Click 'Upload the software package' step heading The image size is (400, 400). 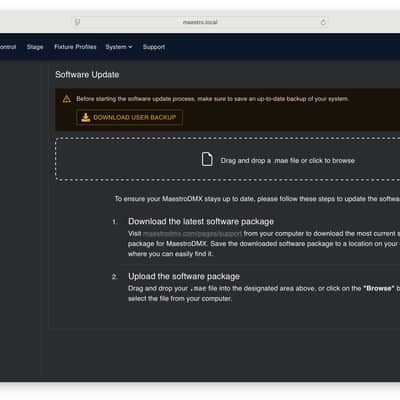[x=184, y=276]
